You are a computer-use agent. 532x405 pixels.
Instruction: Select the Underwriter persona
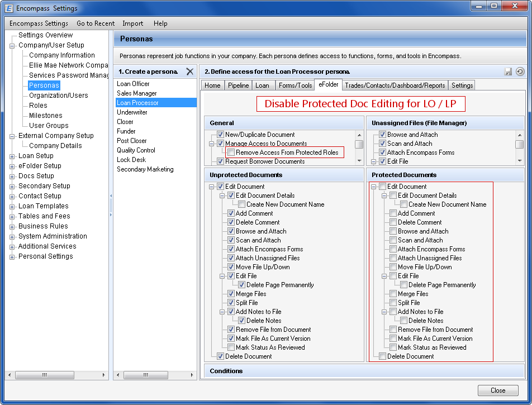click(132, 112)
